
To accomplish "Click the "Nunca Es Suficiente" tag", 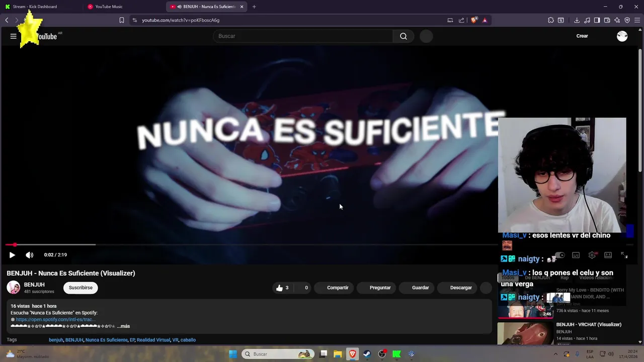I will [107, 340].
